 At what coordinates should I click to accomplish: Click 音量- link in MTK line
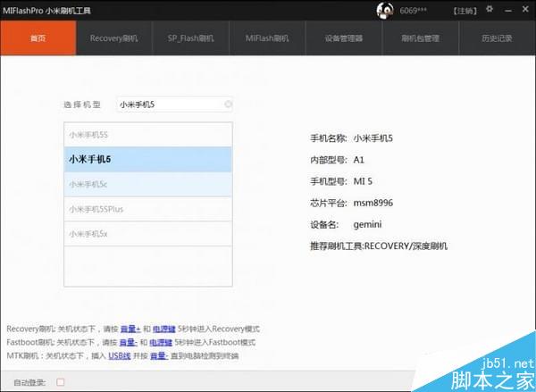[159, 355]
